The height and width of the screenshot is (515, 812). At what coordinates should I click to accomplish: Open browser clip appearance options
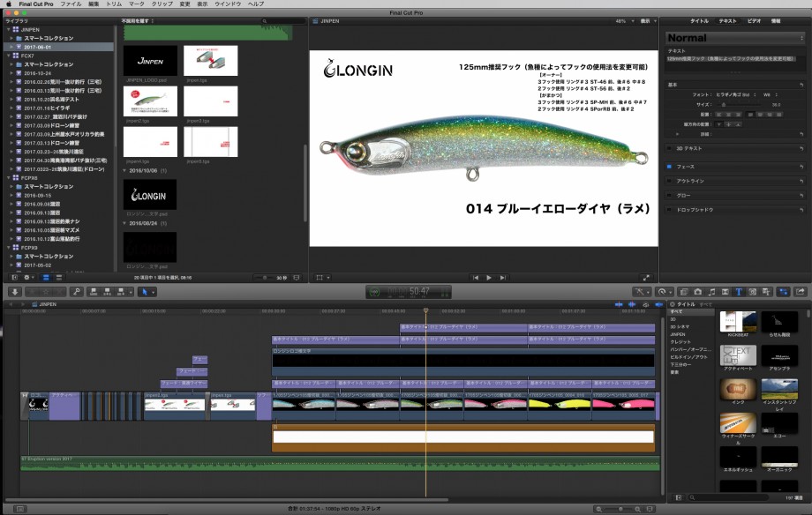tap(297, 278)
